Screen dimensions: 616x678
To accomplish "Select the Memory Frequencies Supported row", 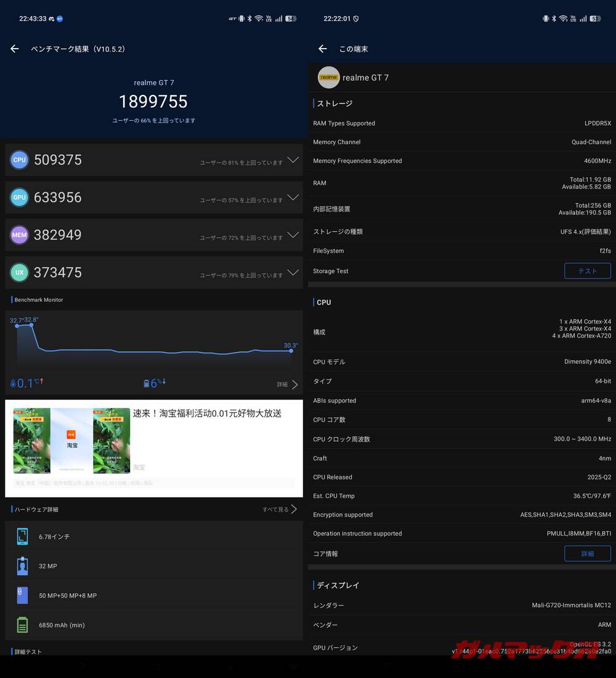I will tap(461, 161).
